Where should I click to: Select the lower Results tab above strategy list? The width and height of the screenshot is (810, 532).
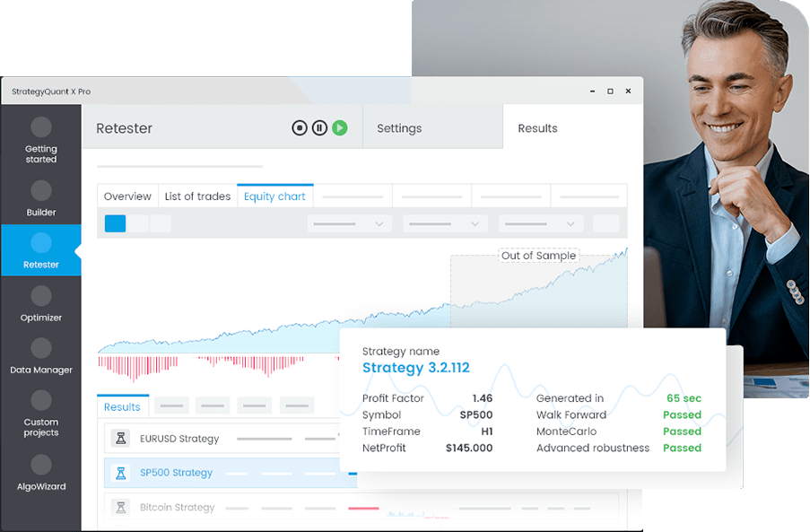pos(122,406)
